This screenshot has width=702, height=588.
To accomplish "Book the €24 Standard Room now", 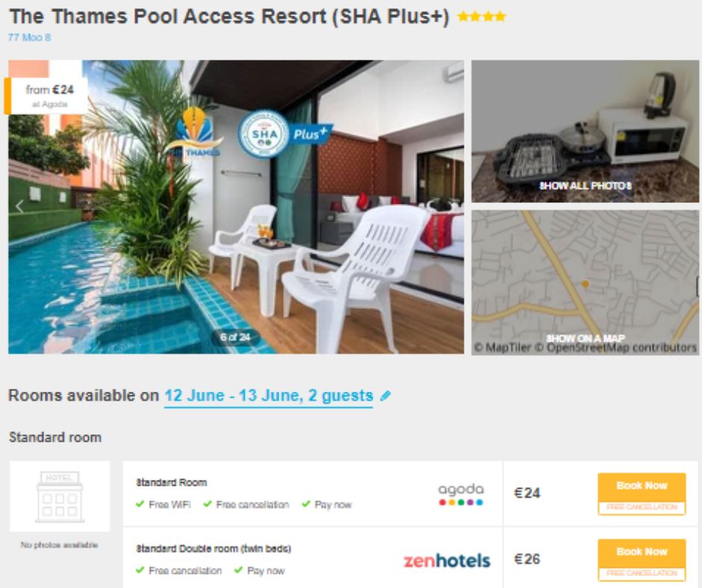I will coord(642,493).
